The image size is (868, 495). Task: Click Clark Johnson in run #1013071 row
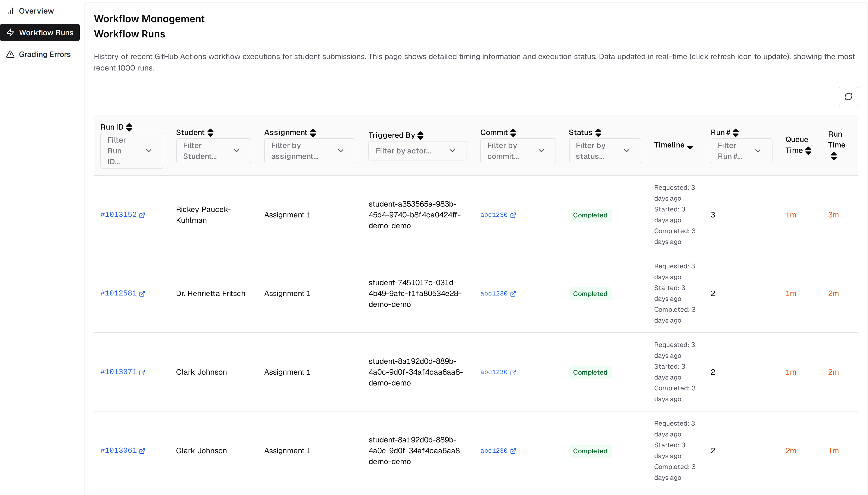coord(201,372)
